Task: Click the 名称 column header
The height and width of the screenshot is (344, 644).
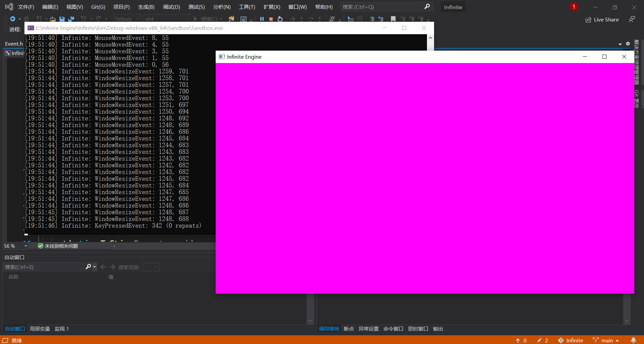Action: tap(13, 277)
